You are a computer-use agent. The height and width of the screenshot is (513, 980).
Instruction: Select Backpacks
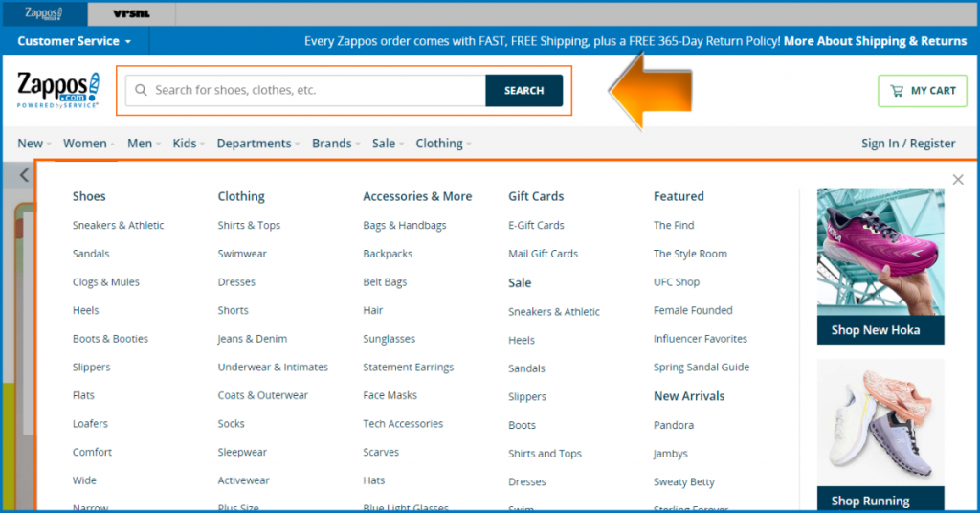click(388, 254)
